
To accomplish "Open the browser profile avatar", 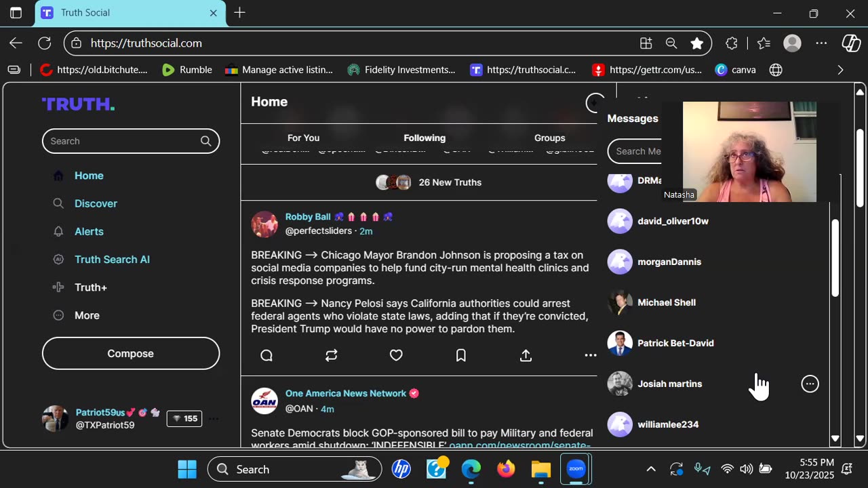I will point(792,43).
